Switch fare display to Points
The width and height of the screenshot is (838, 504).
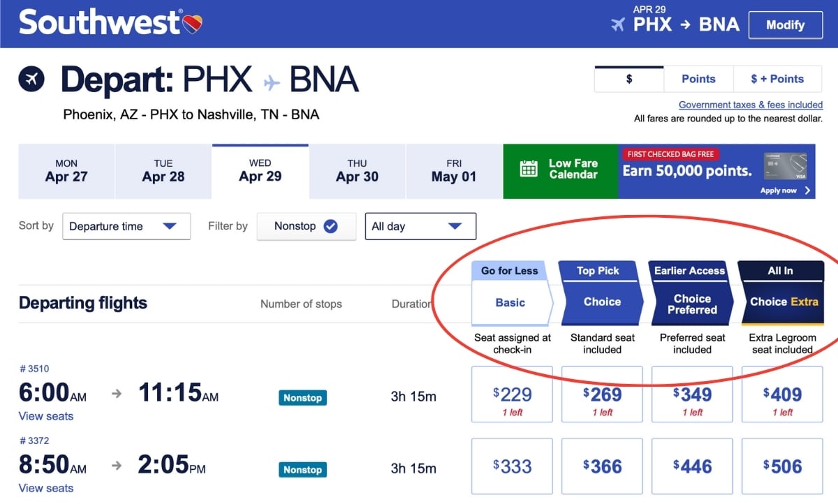(x=698, y=79)
